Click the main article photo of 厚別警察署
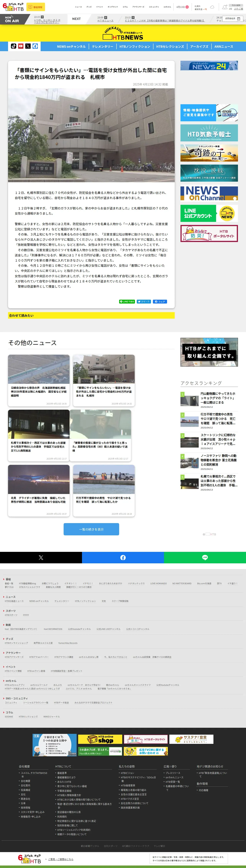The height and width of the screenshot is (868, 246). pyautogui.click(x=91, y=135)
